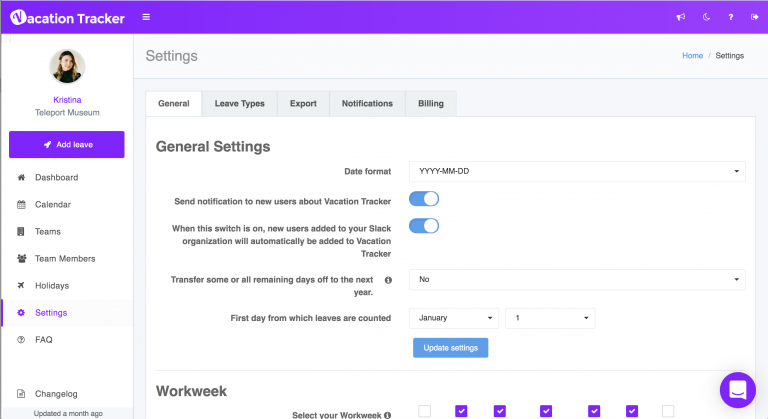
Task: Open the Notifications tab
Action: pyautogui.click(x=367, y=103)
